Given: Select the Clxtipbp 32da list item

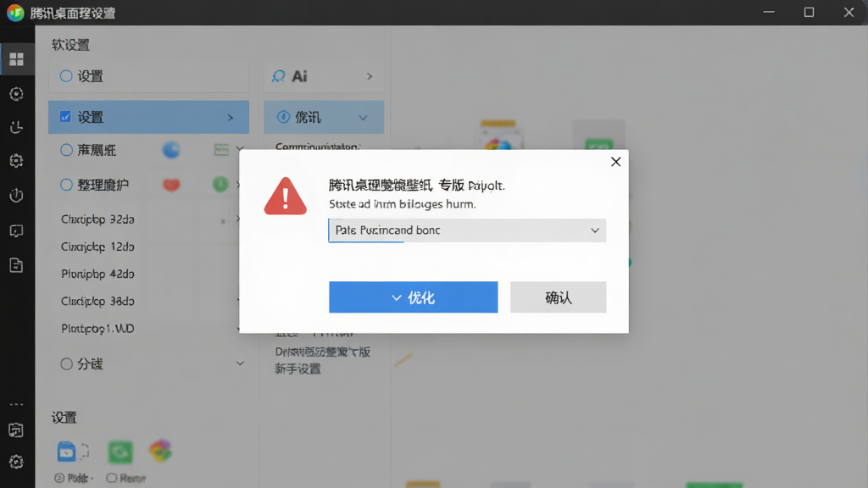Looking at the screenshot, I should pos(97,219).
